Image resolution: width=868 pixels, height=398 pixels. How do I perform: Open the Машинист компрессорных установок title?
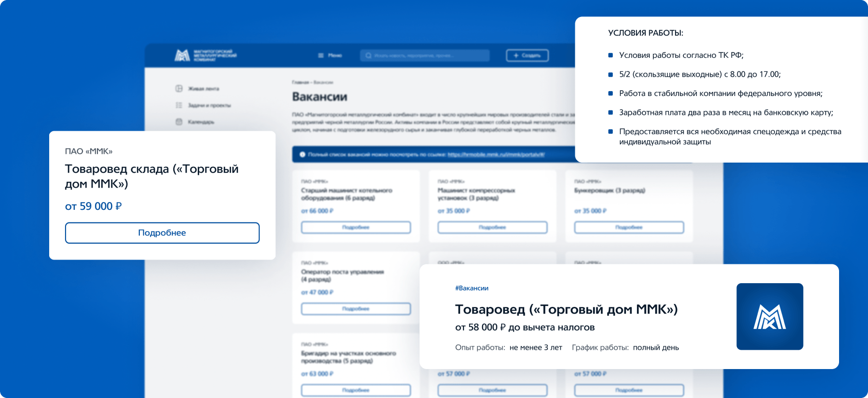tap(476, 194)
